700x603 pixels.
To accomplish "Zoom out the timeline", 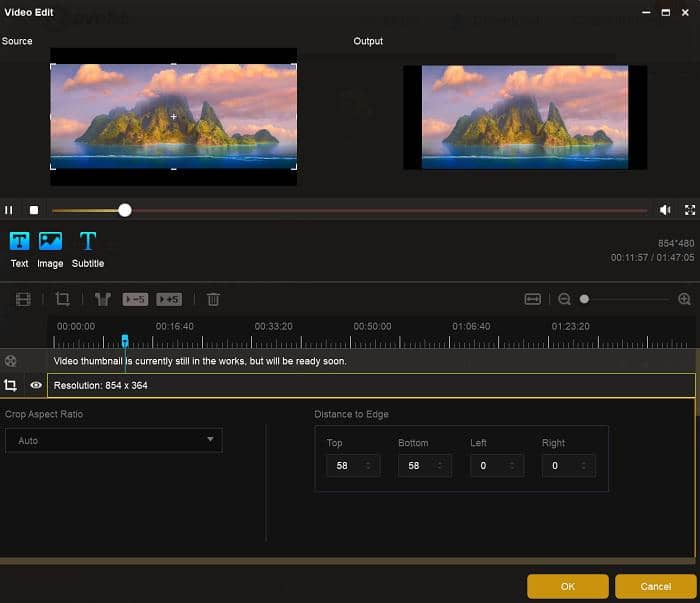I will tap(564, 299).
